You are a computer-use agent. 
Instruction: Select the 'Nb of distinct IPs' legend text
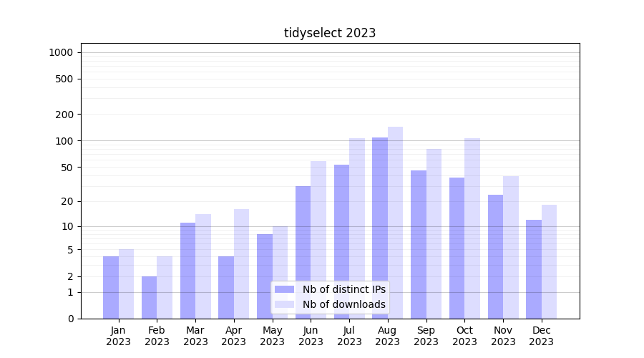point(343,289)
